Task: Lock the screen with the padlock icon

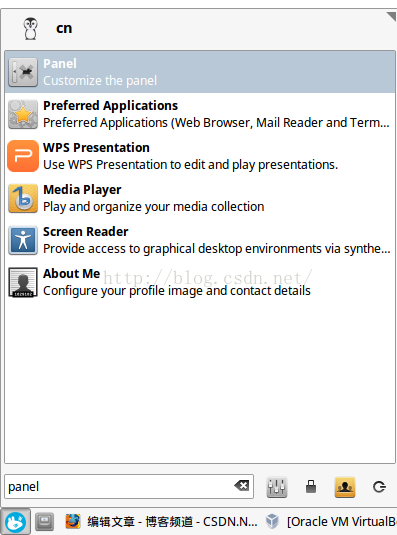Action: (311, 487)
